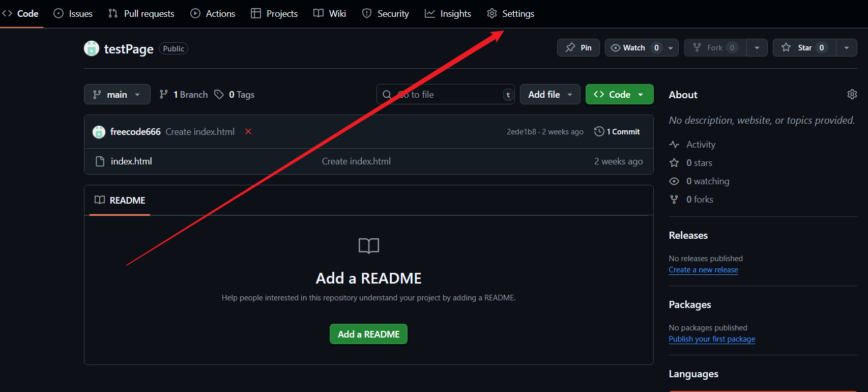Click the tag icon next to 0 Tags
This screenshot has height=392, width=868.
coord(219,94)
